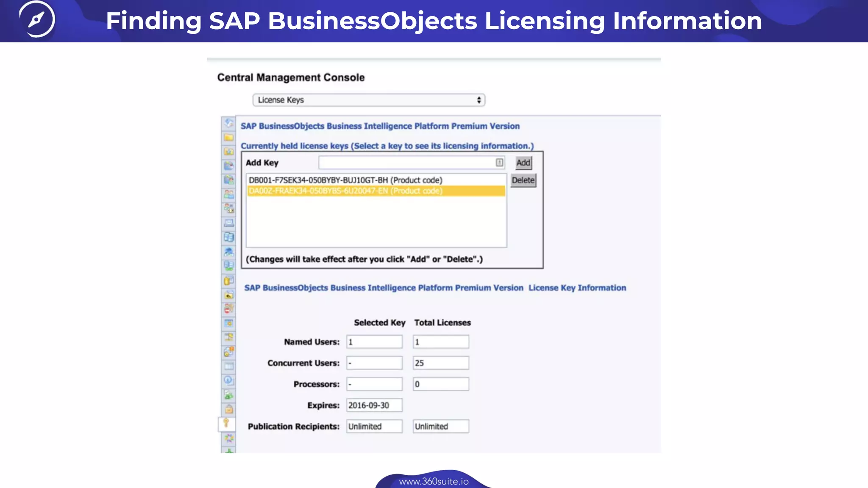Click the user with red no-entry icon
Screen dimensions: 868x488
[x=229, y=309]
